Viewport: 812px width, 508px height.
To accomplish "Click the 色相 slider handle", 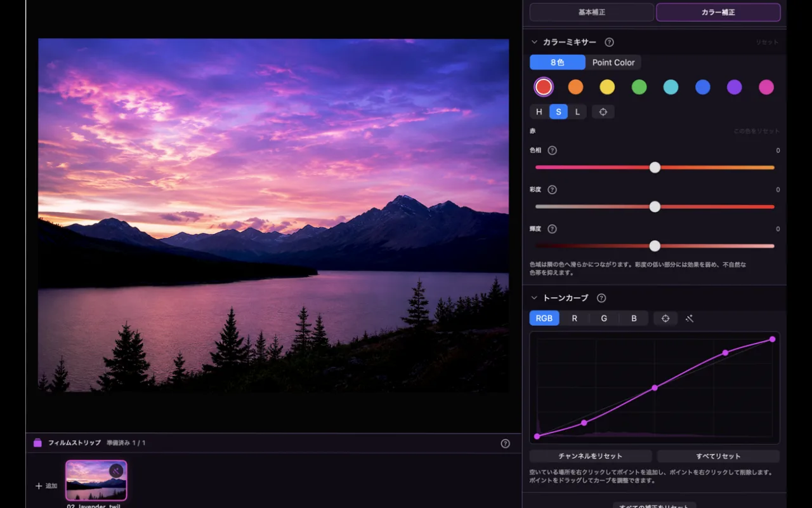I will pyautogui.click(x=655, y=168).
